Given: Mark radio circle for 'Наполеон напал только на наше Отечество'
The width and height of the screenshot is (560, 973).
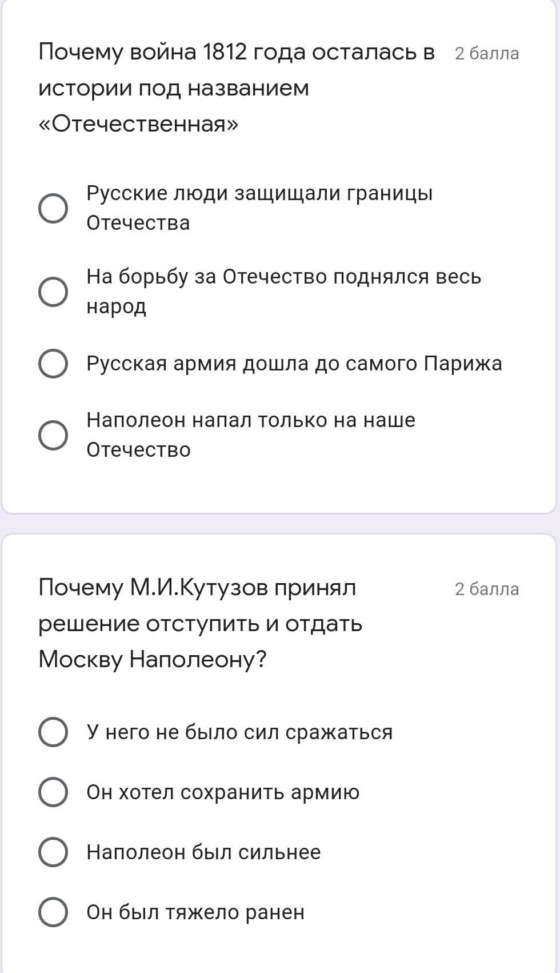Looking at the screenshot, I should tap(53, 435).
